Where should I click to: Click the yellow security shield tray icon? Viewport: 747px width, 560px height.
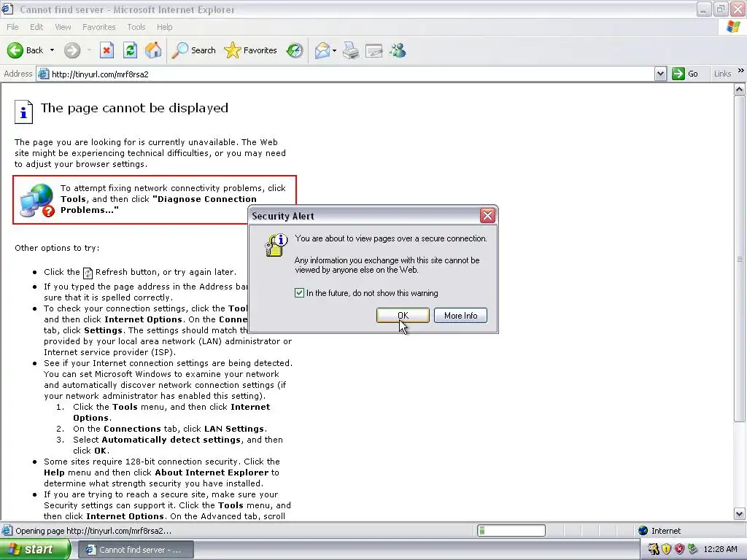667,550
